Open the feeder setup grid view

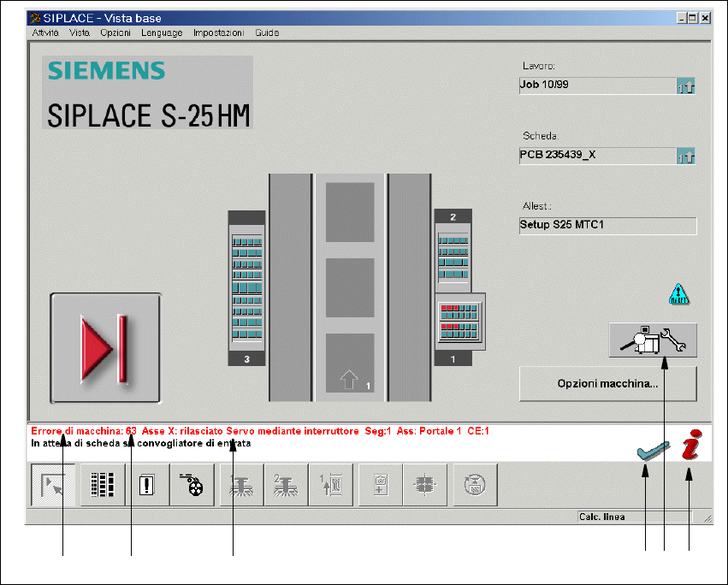pos(103,485)
